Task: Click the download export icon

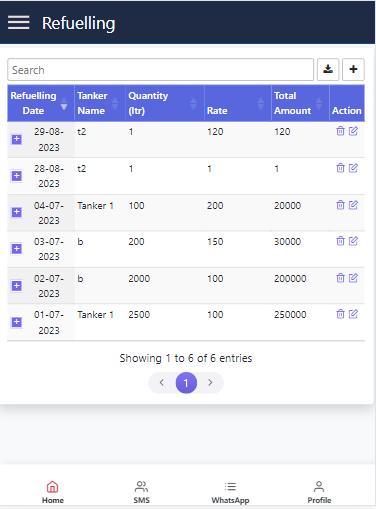Action: (328, 69)
